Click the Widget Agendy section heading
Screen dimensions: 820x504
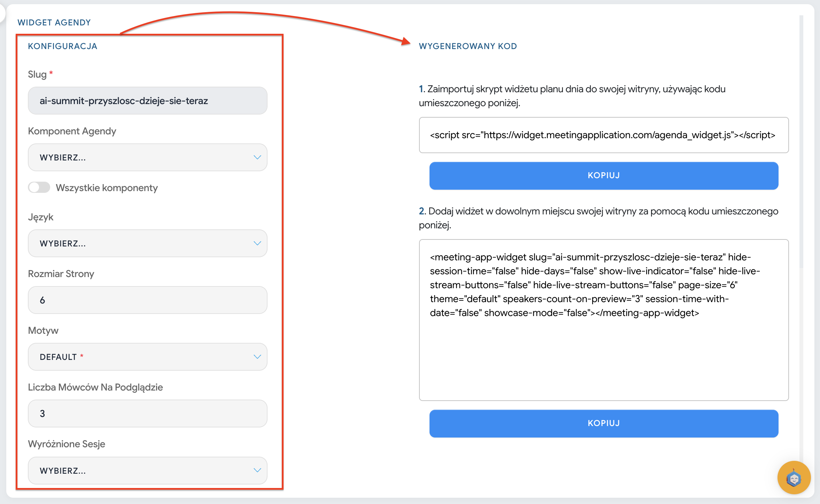(x=54, y=23)
